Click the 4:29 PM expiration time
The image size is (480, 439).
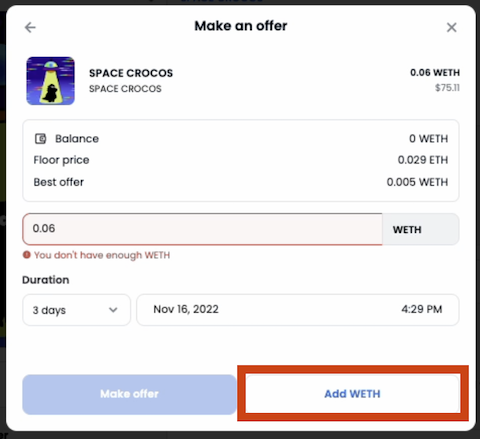coord(422,309)
